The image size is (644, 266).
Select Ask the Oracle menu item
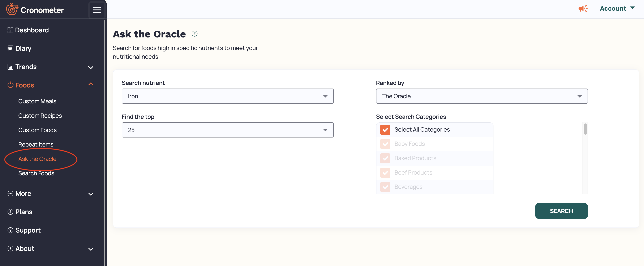pos(37,159)
